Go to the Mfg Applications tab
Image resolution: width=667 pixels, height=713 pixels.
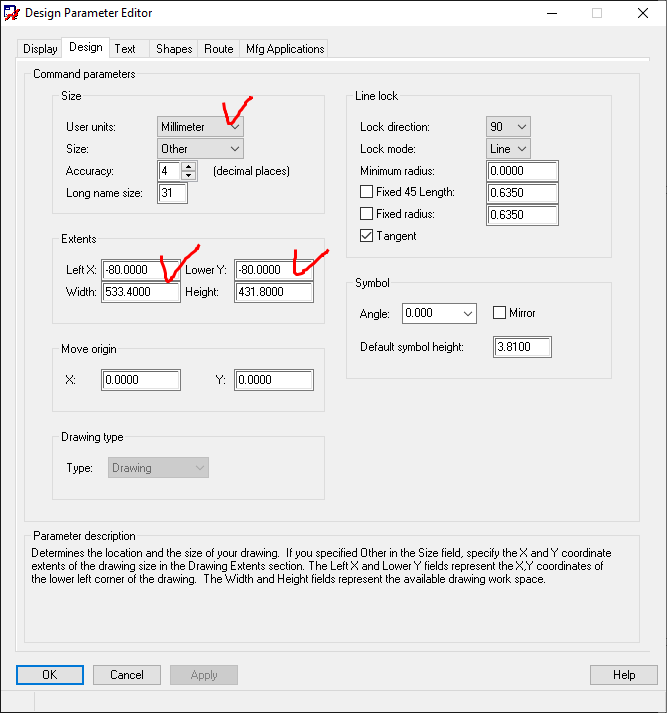tap(285, 49)
